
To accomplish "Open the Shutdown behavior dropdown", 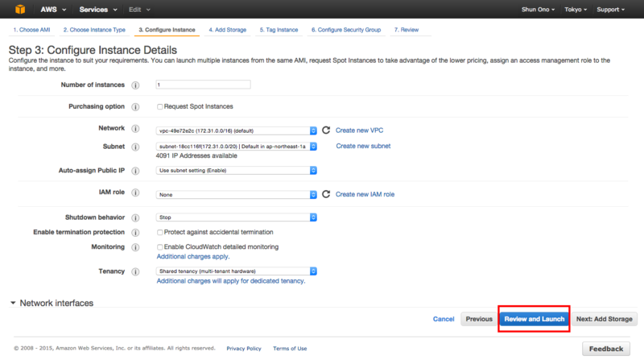I will coord(236,217).
